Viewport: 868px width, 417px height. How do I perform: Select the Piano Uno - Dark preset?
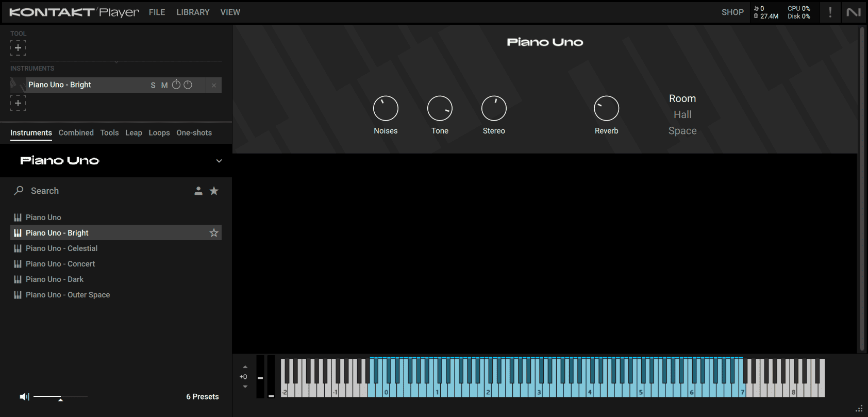[116, 279]
